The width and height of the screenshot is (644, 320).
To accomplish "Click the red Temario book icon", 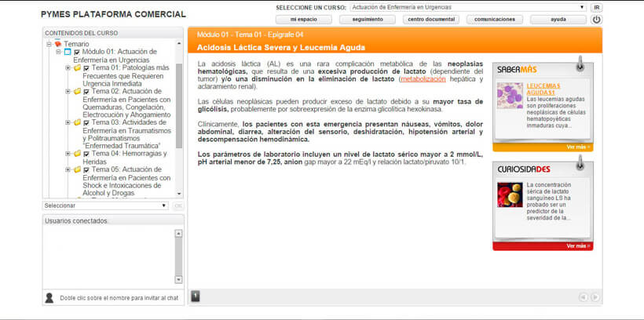I will coord(58,43).
